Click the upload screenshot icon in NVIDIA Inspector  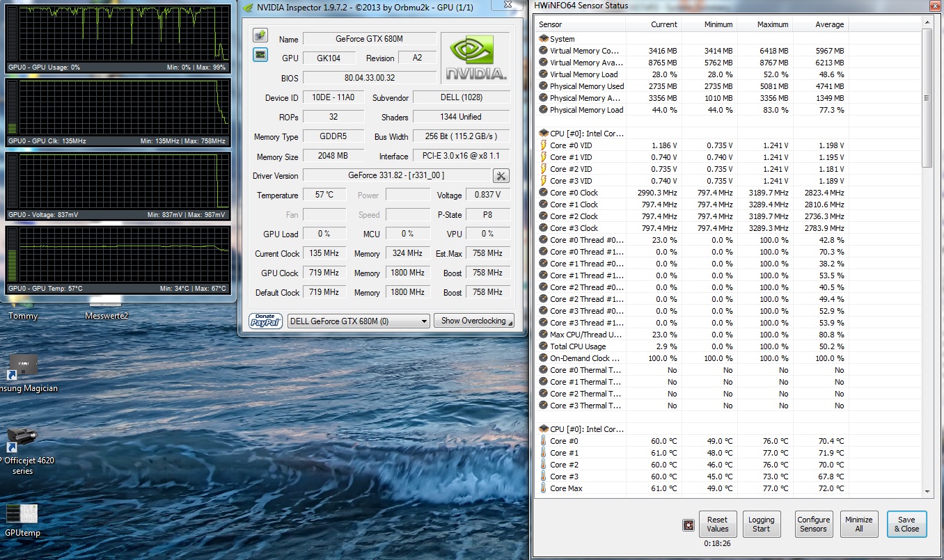tap(260, 35)
